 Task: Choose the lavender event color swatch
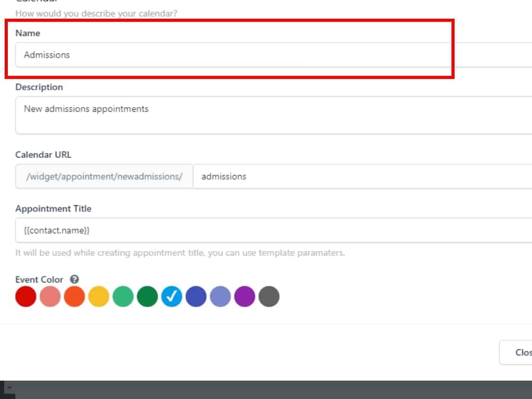tap(220, 297)
